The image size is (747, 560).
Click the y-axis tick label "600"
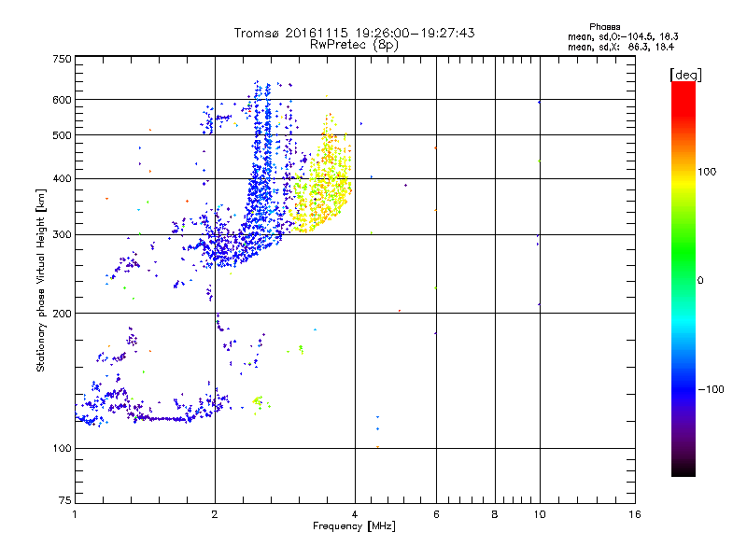[x=62, y=100]
